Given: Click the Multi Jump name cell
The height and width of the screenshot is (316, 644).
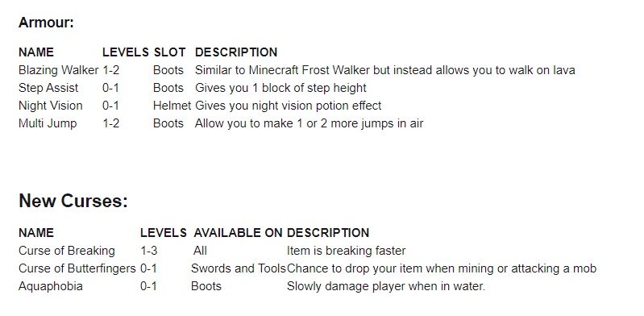Looking at the screenshot, I should [48, 123].
